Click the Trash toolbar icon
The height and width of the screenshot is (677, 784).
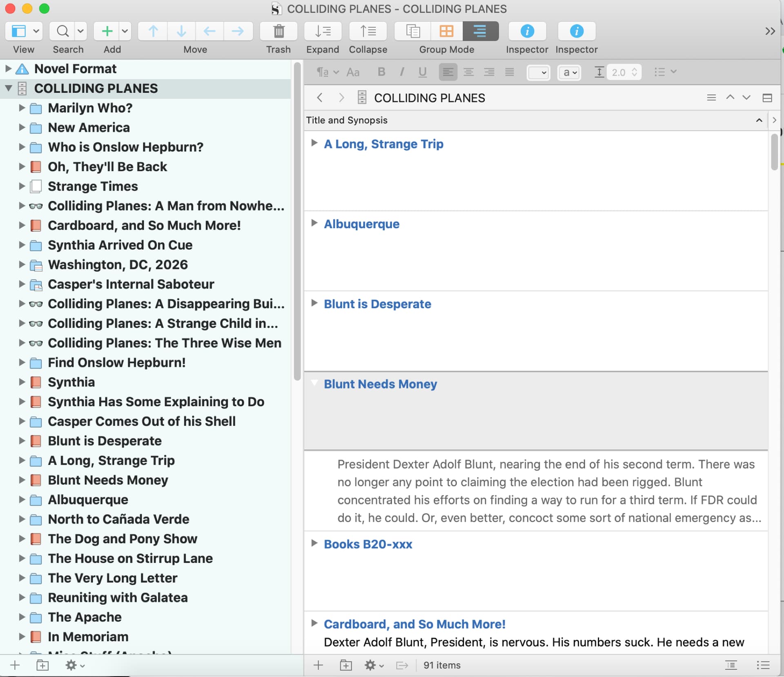[278, 31]
